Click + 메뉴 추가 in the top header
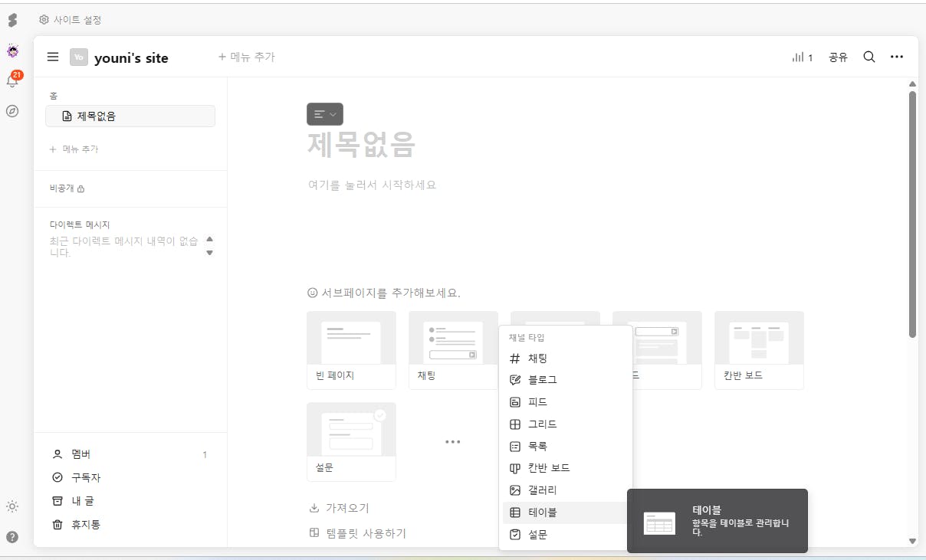 [x=246, y=57]
